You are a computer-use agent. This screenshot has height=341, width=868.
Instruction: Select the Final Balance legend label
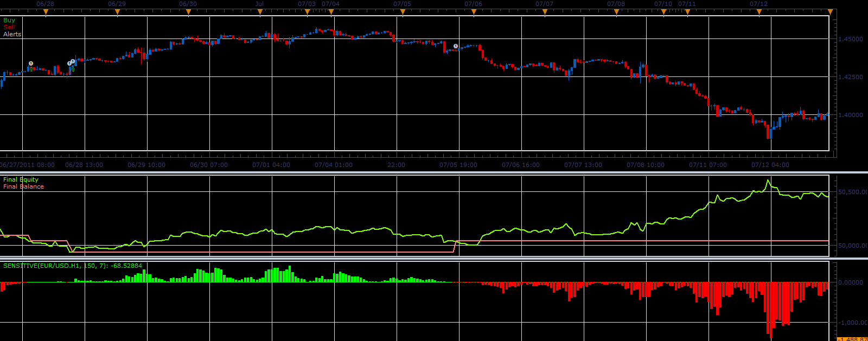tap(23, 186)
